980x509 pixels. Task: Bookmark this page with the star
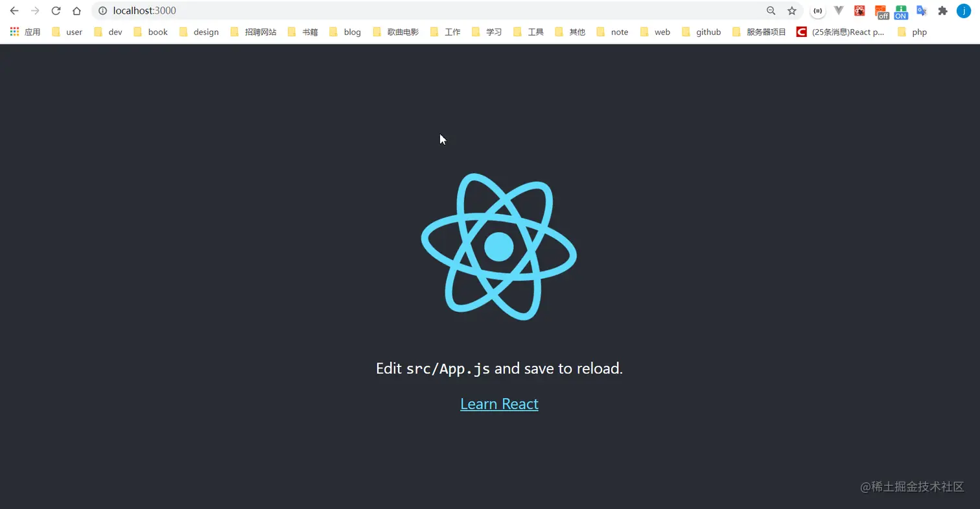click(x=791, y=10)
